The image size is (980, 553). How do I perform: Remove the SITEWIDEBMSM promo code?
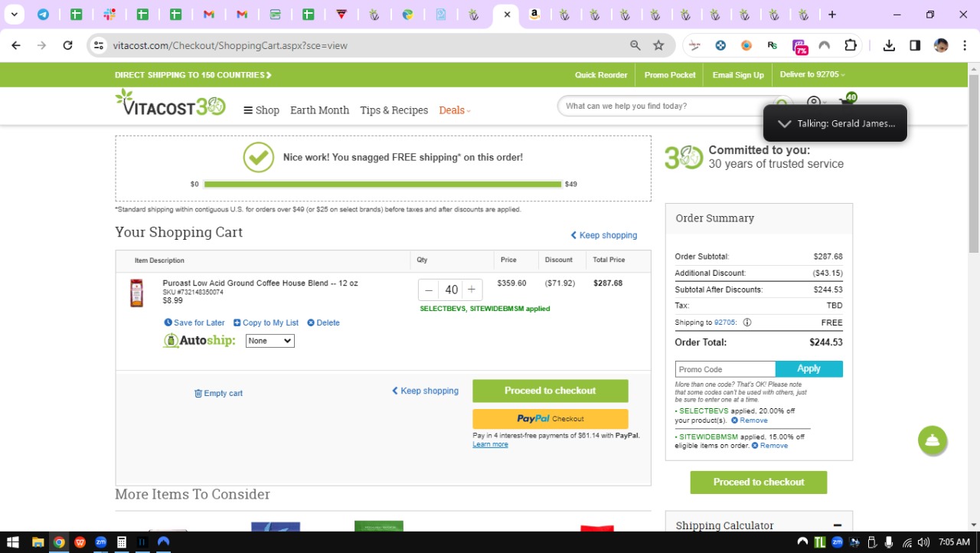pos(769,446)
